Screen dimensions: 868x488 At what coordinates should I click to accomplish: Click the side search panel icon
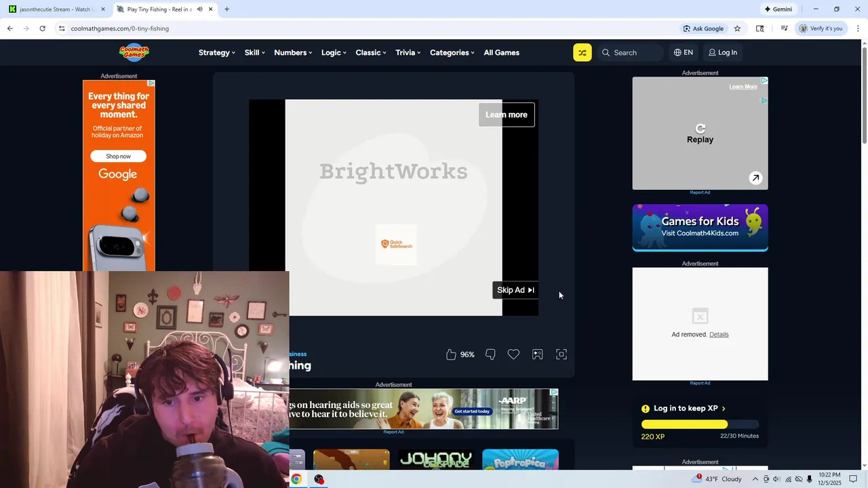[759, 28]
